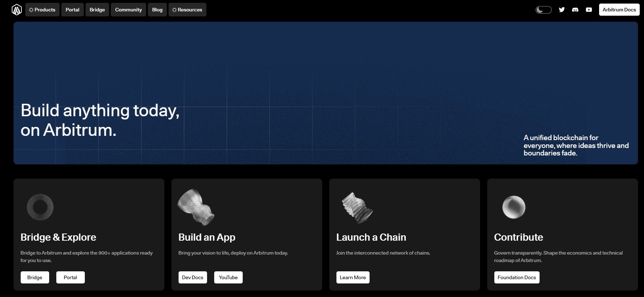Click the ring icon above Bridge & Explore
This screenshot has height=297, width=644.
point(40,207)
